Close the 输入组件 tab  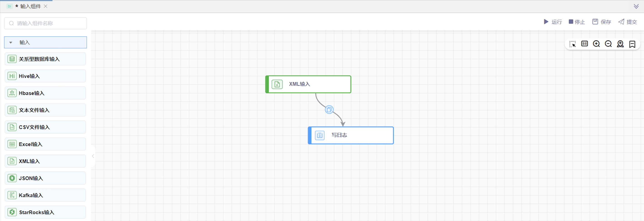[x=45, y=6]
